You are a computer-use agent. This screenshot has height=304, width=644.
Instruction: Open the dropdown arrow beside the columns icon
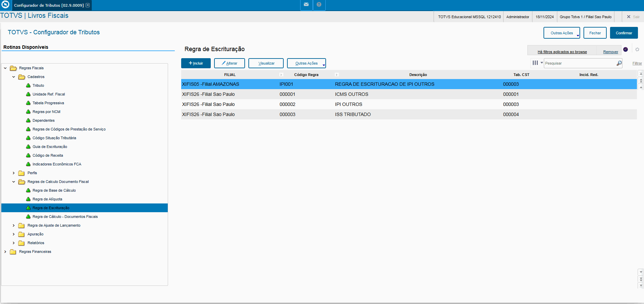pyautogui.click(x=542, y=63)
